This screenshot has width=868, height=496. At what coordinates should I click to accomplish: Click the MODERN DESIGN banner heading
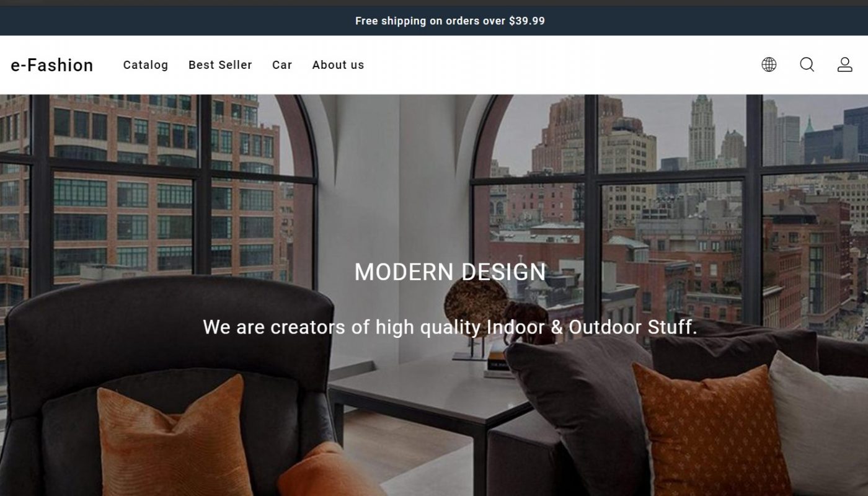click(450, 272)
